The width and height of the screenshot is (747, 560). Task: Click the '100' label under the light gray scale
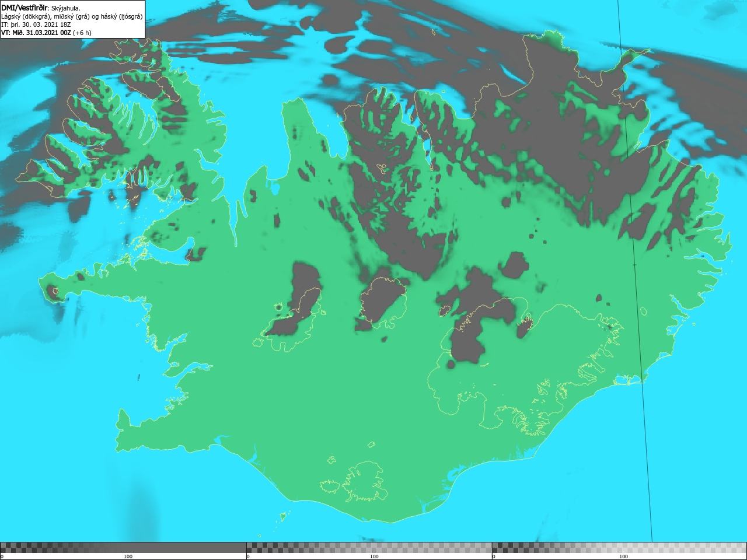pos(623,556)
